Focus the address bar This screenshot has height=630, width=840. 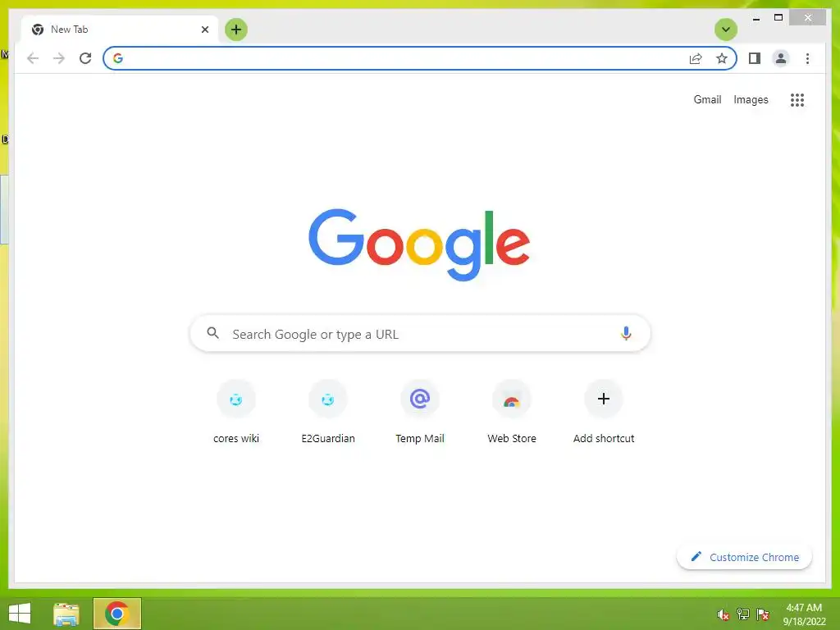pyautogui.click(x=420, y=58)
